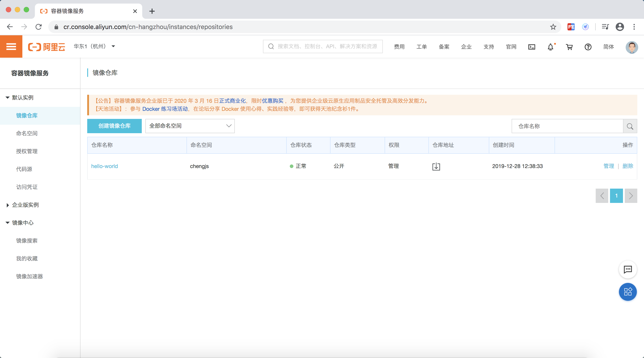Click the repository name search magnifier

point(630,126)
